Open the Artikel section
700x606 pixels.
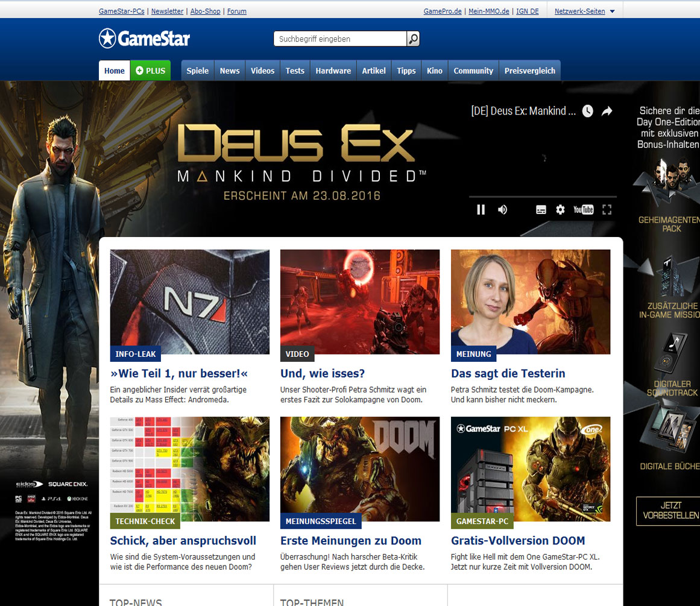point(374,71)
